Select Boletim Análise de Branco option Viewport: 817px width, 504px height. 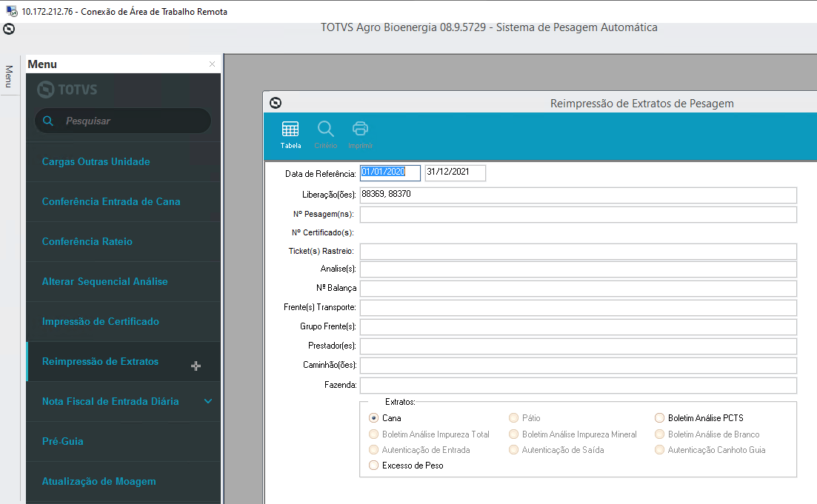point(660,434)
